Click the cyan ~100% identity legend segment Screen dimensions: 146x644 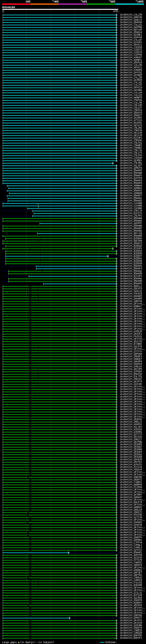pos(130,4)
